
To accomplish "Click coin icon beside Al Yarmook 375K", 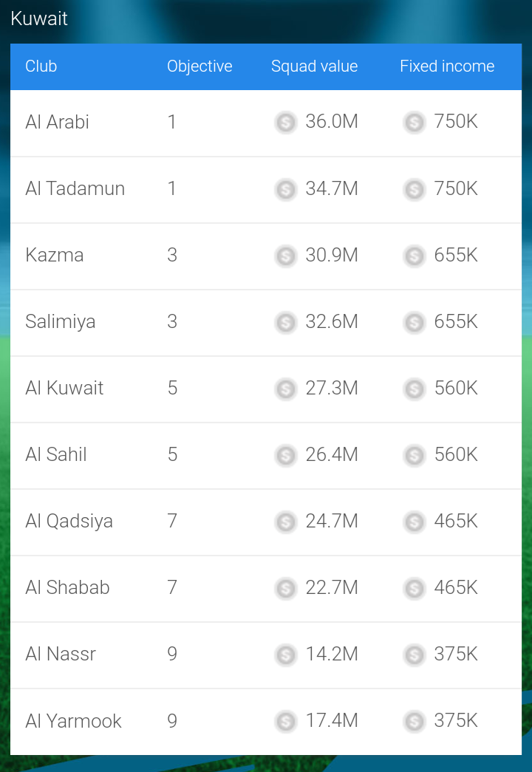I will click(415, 722).
